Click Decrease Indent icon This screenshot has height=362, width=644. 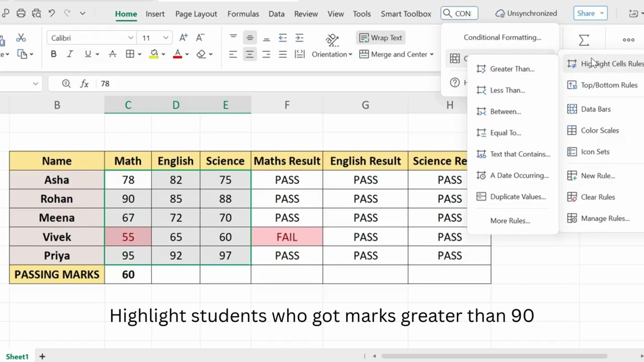tap(283, 38)
